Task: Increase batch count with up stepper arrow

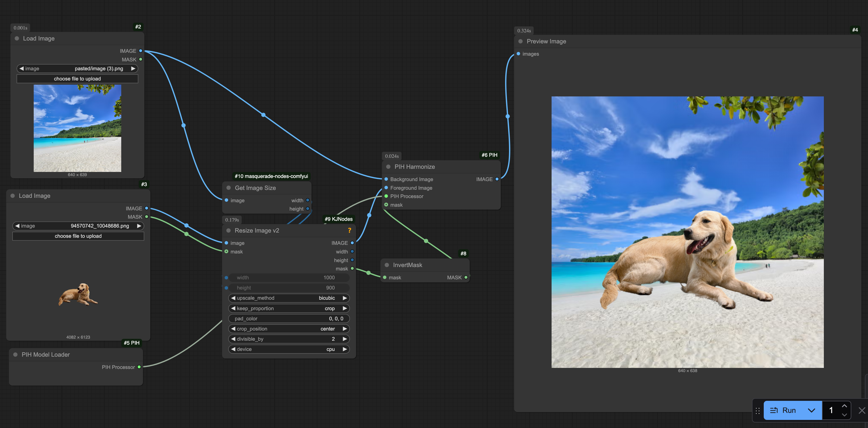Action: point(844,406)
